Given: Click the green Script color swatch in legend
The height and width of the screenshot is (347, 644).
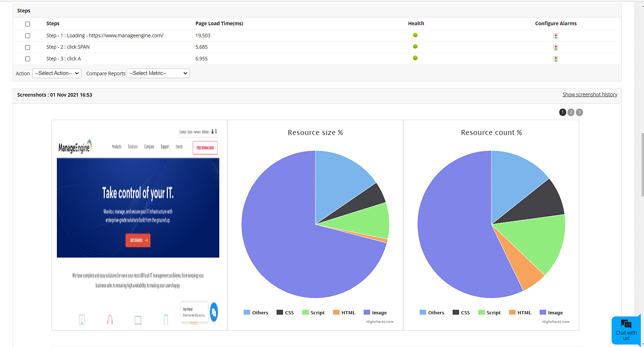Looking at the screenshot, I should coord(305,312).
